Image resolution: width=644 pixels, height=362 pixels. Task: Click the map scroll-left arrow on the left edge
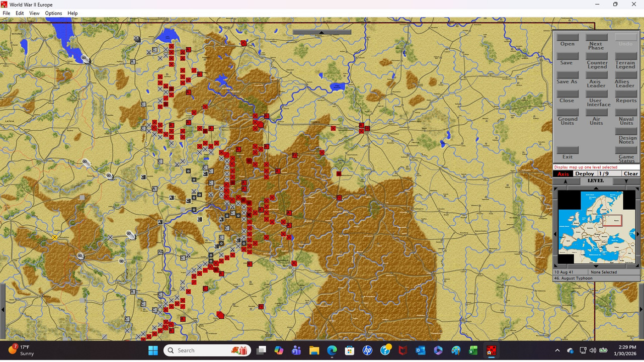[x=3, y=310]
